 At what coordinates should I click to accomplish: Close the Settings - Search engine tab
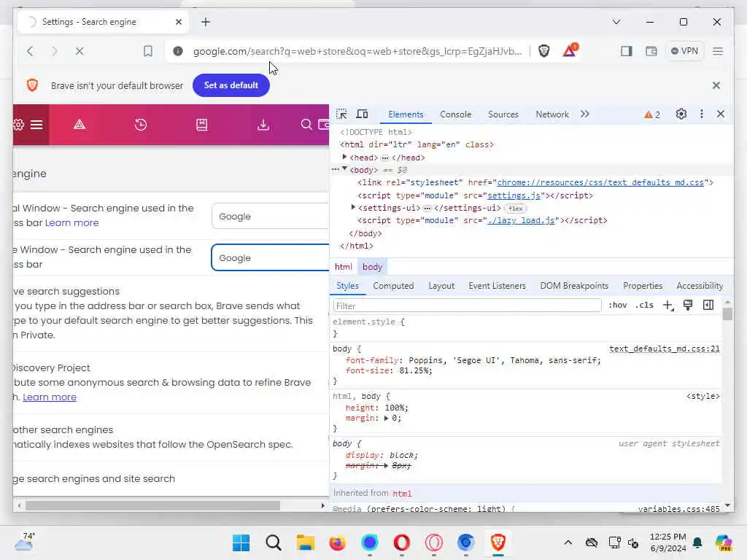coord(179,22)
